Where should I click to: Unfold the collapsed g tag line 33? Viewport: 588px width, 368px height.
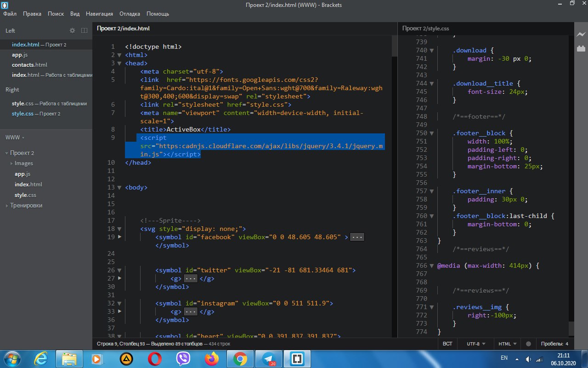[x=119, y=311]
